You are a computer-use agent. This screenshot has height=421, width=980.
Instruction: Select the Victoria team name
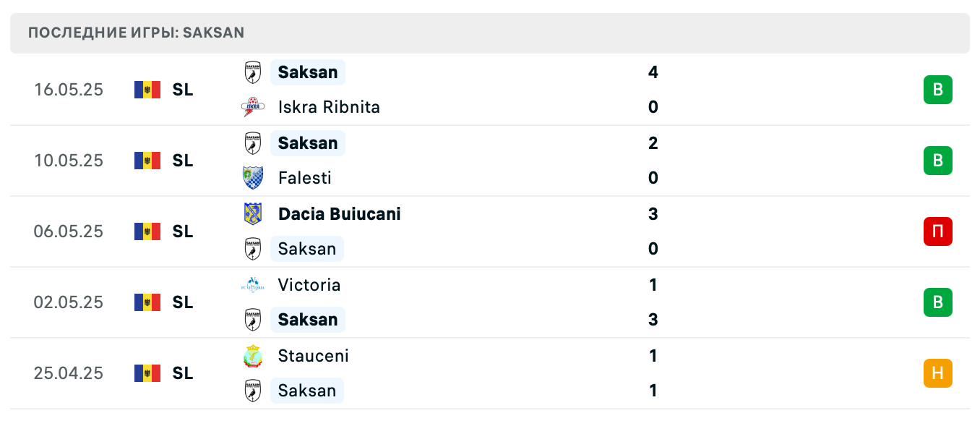click(x=309, y=285)
